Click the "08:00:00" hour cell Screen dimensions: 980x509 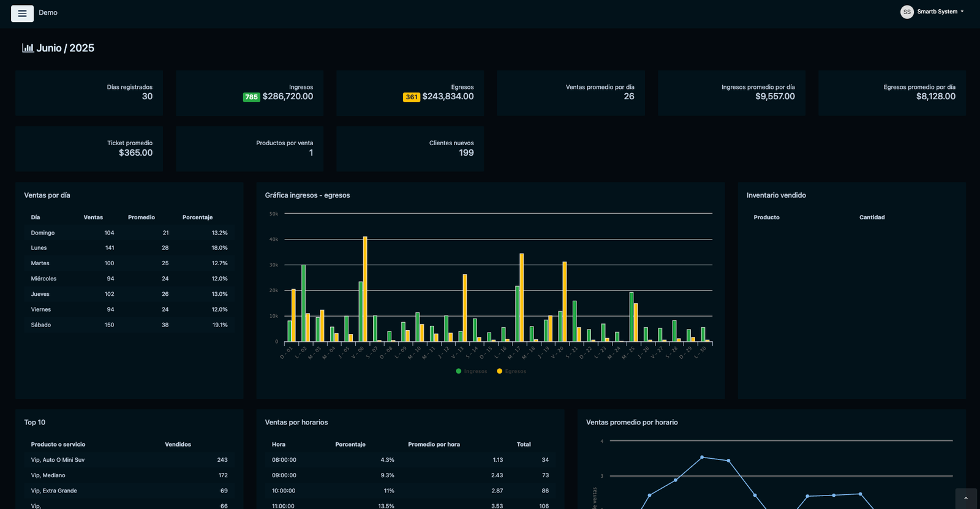(284, 460)
